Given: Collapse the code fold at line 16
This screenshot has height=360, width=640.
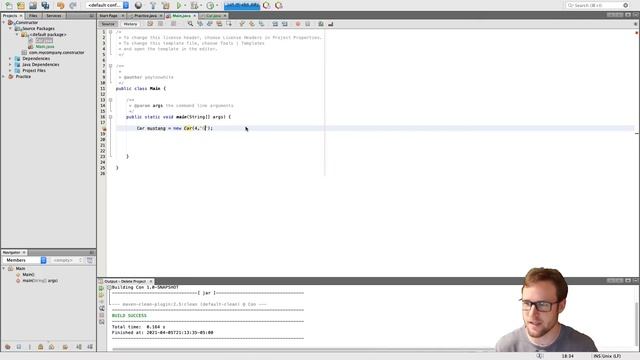Looking at the screenshot, I should [x=110, y=117].
